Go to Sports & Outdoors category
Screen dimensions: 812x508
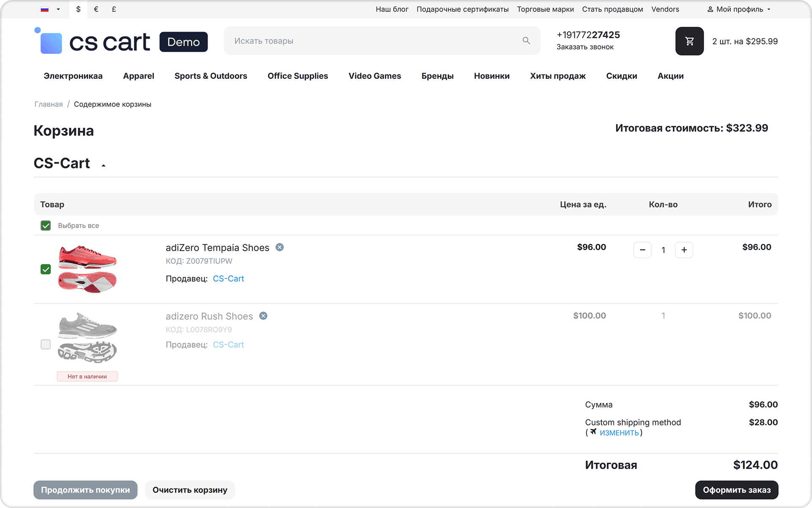211,76
